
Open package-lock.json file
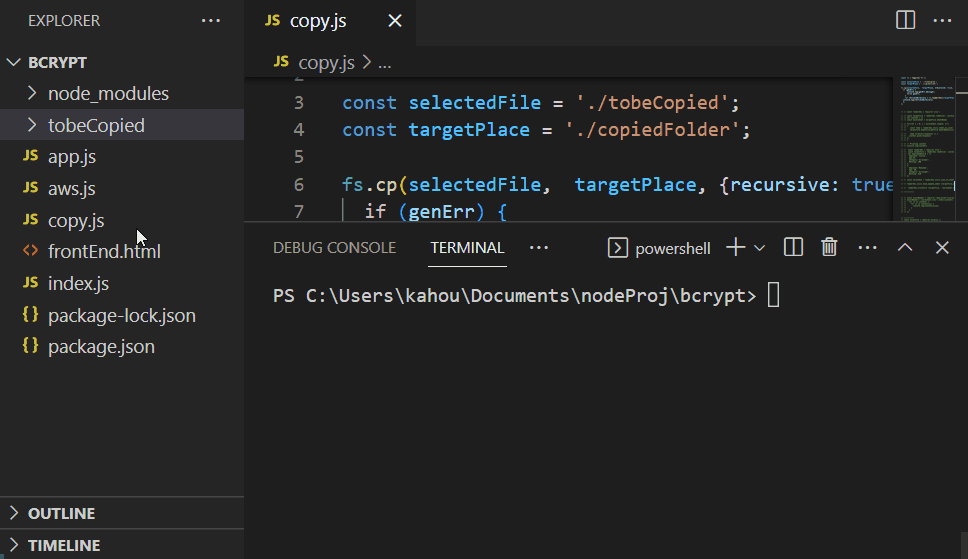pyautogui.click(x=122, y=316)
